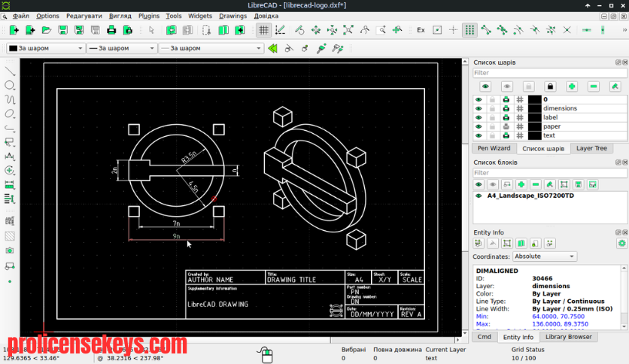
Task: Click the Redraw icon
Action: [x=299, y=30]
